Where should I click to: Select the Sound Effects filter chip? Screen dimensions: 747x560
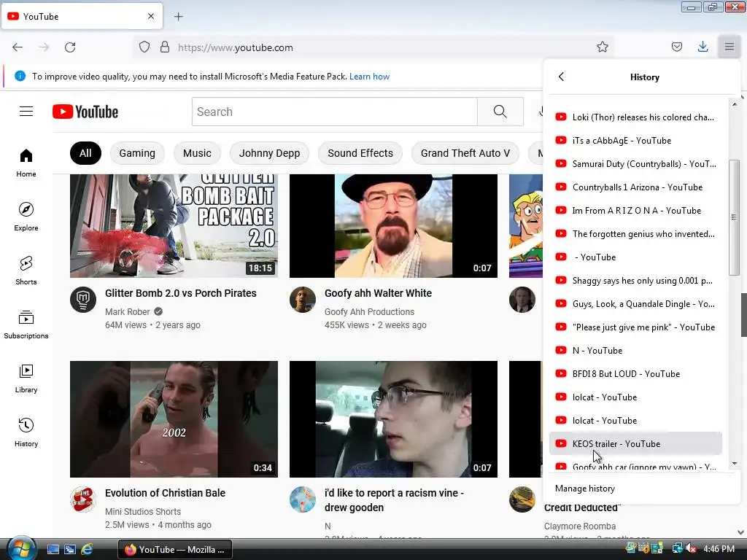click(x=360, y=153)
